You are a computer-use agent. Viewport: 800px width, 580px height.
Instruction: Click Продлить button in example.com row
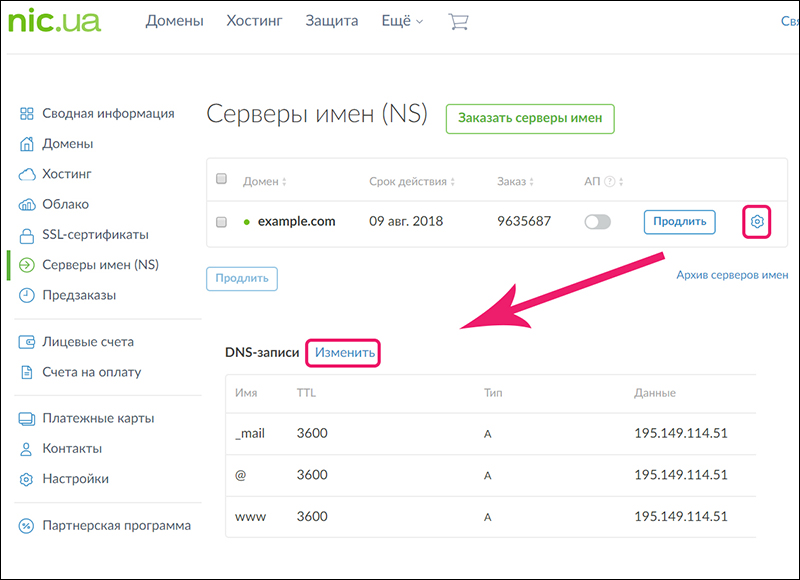(679, 221)
